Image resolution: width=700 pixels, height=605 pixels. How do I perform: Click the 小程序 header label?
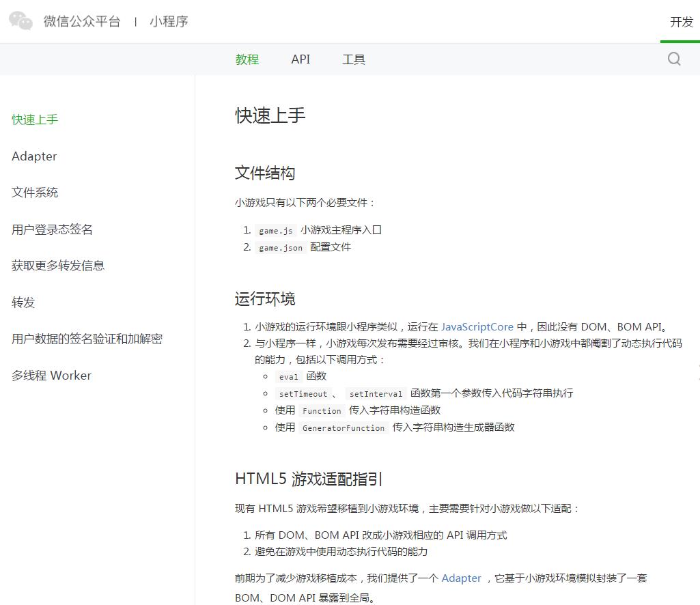click(x=168, y=21)
